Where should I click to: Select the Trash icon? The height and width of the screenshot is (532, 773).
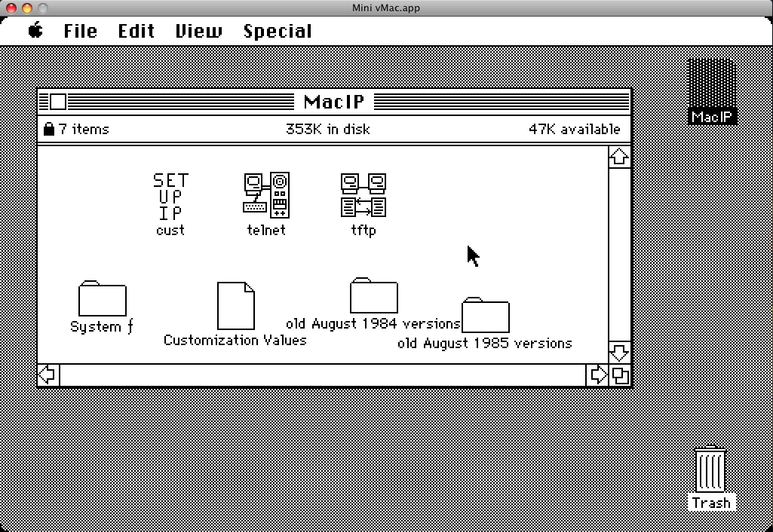(x=710, y=469)
